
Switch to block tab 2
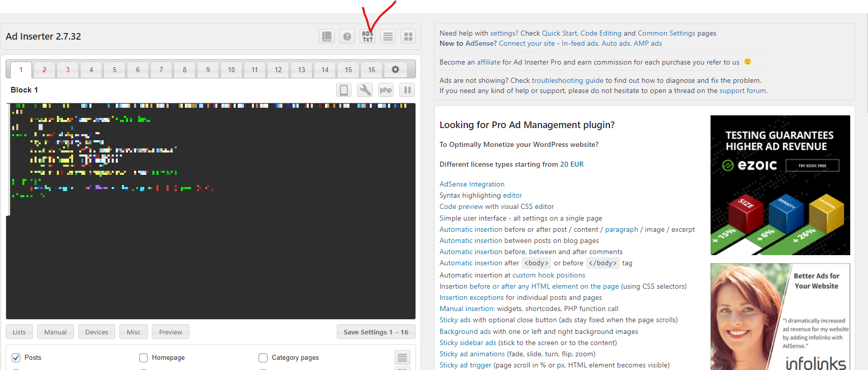tap(44, 70)
